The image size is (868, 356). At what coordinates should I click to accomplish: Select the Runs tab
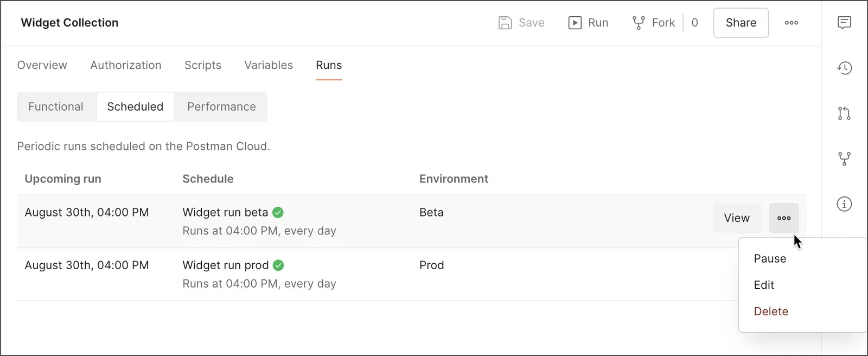[x=329, y=65]
